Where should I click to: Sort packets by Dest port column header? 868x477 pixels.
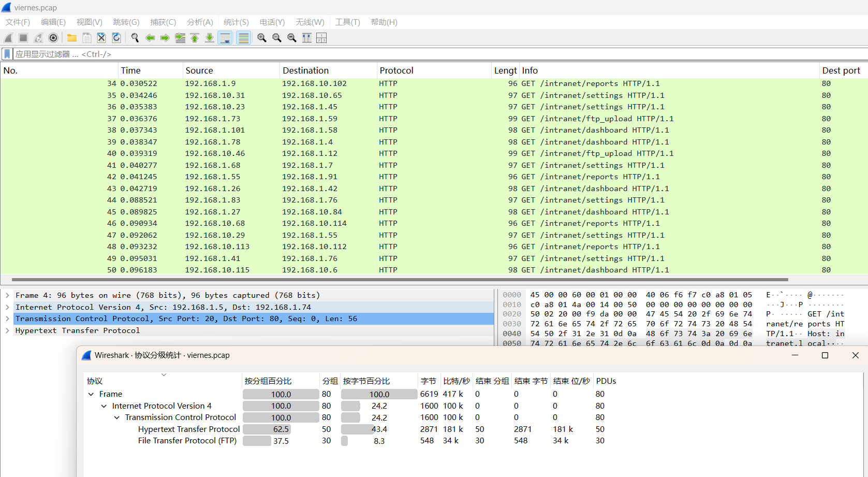click(x=843, y=70)
